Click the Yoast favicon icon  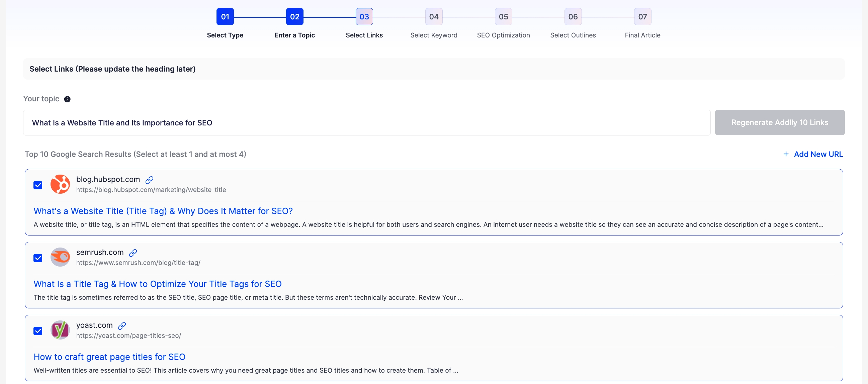coord(60,330)
